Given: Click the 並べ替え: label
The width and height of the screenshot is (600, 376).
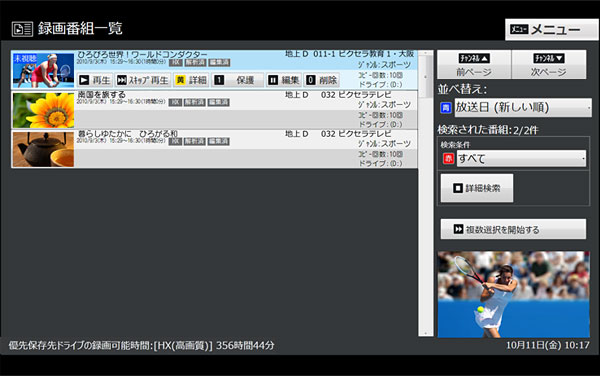Looking at the screenshot, I should [462, 90].
